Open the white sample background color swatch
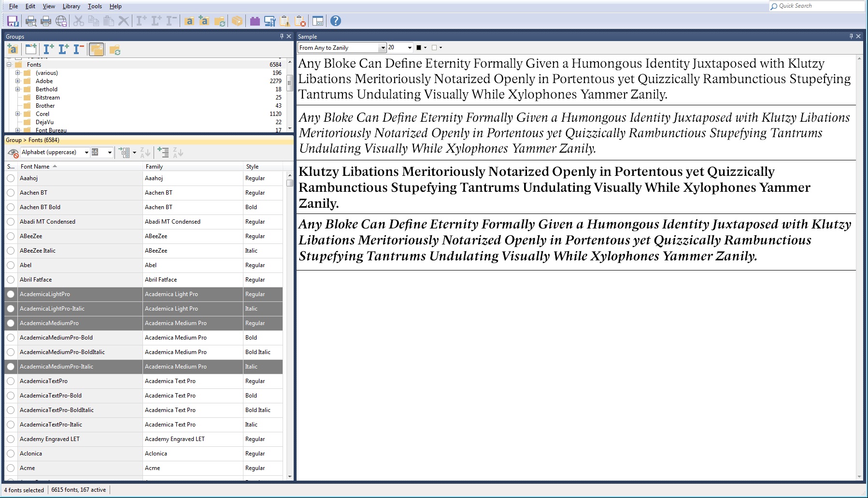This screenshot has height=498, width=868. point(434,48)
